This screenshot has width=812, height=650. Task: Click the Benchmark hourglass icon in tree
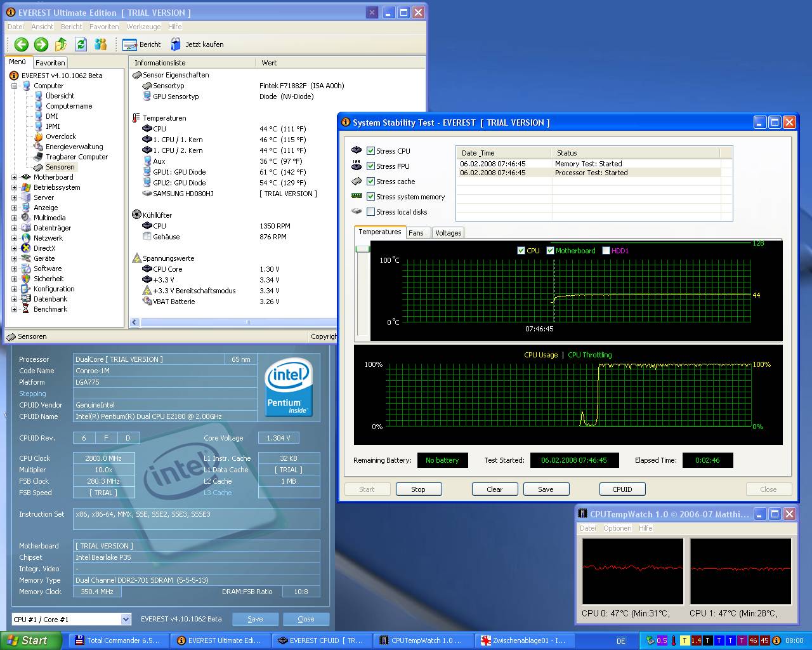point(26,309)
